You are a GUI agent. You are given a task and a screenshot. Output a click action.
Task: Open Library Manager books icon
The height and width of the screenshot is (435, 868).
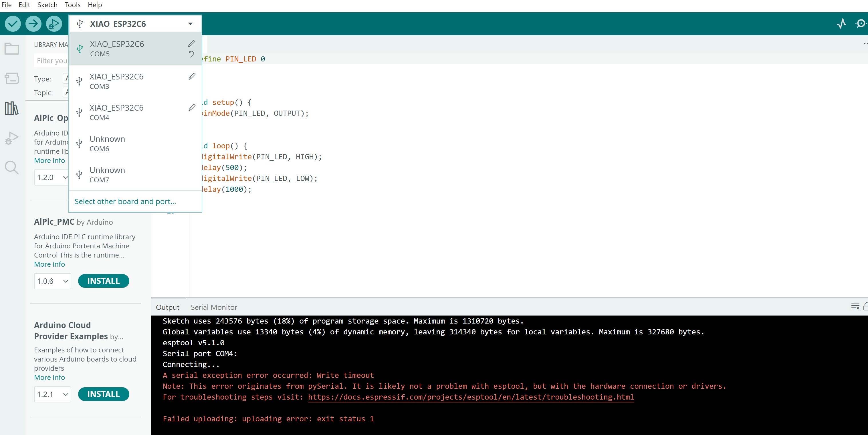pyautogui.click(x=12, y=108)
